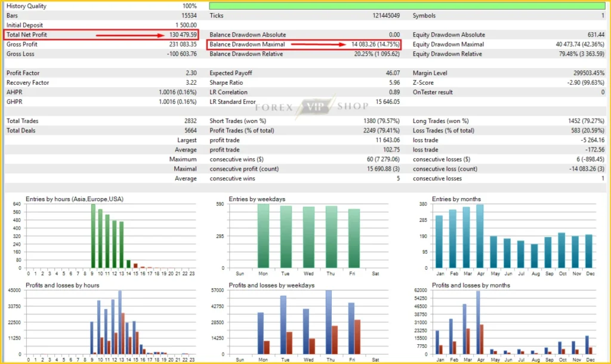Click the Profit Factor value 2.30
Screen dimensions: 611x364
point(191,73)
